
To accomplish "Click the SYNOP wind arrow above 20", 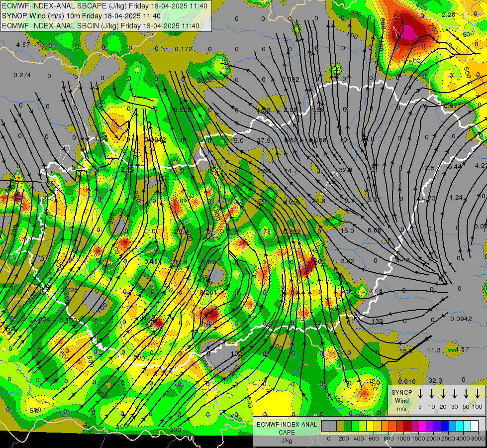I will [443, 393].
